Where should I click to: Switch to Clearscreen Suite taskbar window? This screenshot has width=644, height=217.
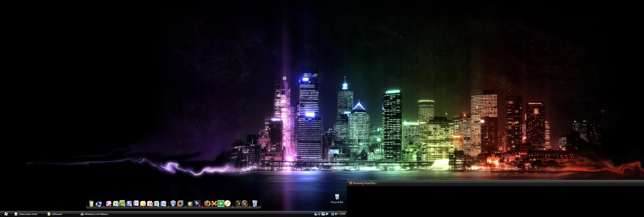29,214
